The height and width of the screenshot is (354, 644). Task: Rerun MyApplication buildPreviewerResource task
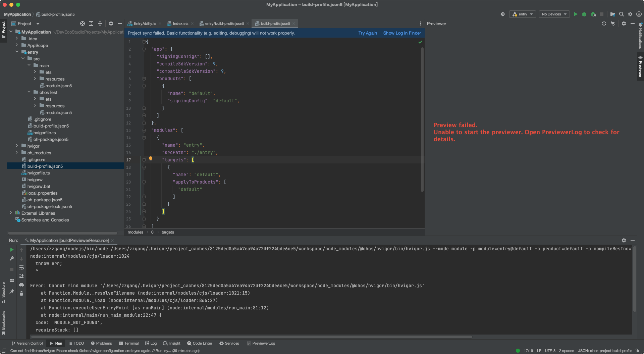12,250
